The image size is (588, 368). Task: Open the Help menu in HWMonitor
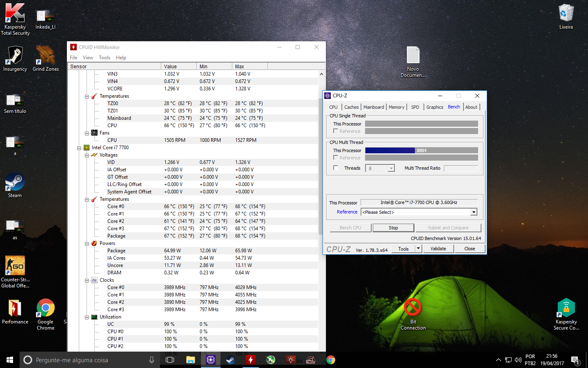point(121,58)
